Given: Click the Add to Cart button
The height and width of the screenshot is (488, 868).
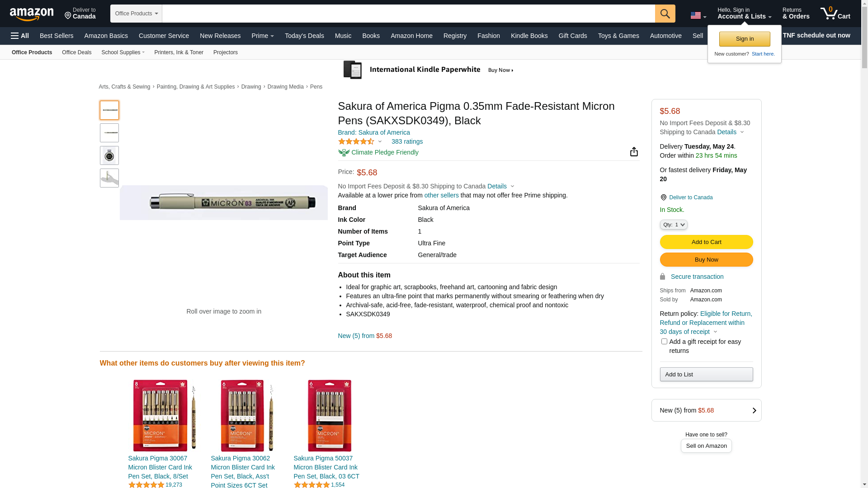Looking at the screenshot, I should (706, 242).
